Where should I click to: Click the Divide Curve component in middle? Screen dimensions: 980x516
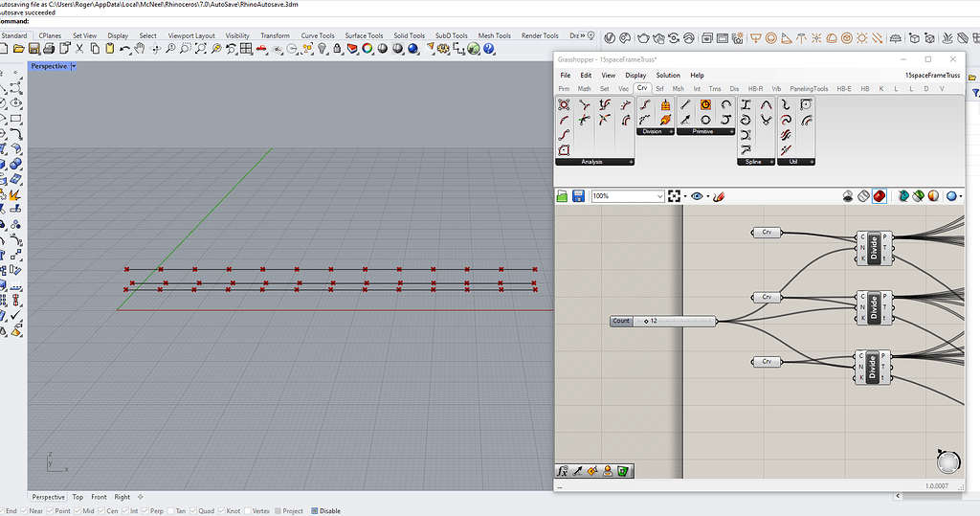click(873, 306)
